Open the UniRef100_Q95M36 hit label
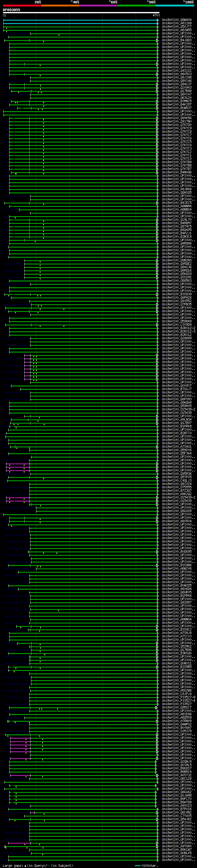This screenshot has height=868, width=197. tap(177, 474)
